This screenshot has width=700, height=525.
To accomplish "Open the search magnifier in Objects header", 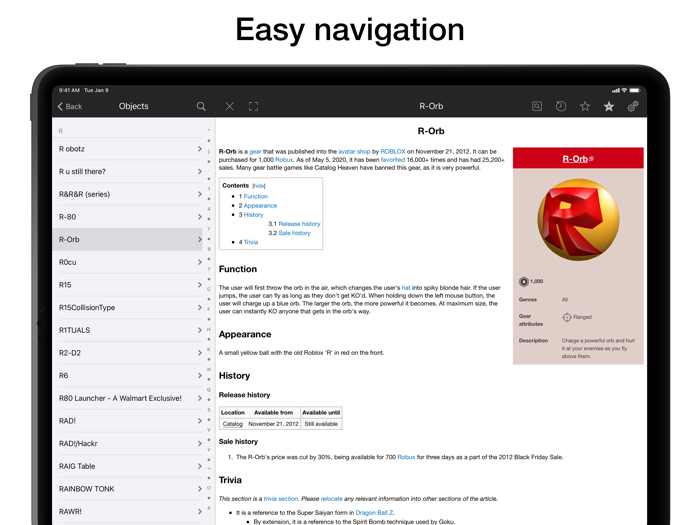I will tap(201, 106).
